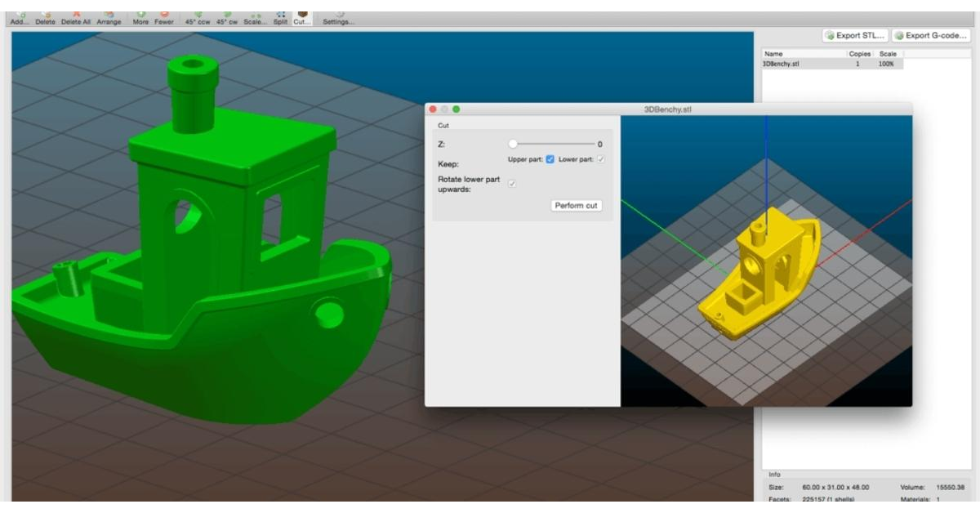Image resolution: width=980 pixels, height=513 pixels.
Task: Toggle the Upper part checkbox
Action: coord(550,159)
